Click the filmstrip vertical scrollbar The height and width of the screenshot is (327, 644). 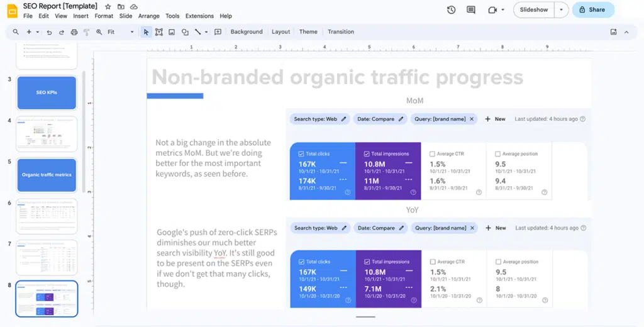pos(85,131)
